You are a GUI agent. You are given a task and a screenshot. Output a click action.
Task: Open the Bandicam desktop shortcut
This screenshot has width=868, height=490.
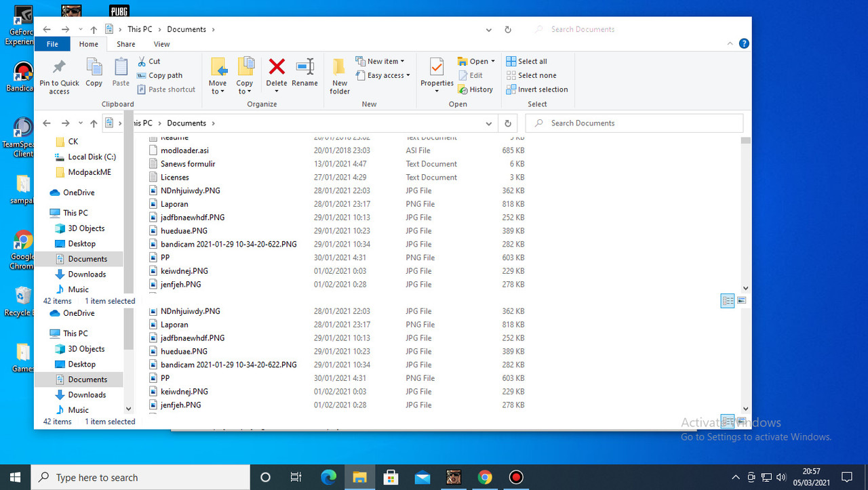click(x=22, y=77)
